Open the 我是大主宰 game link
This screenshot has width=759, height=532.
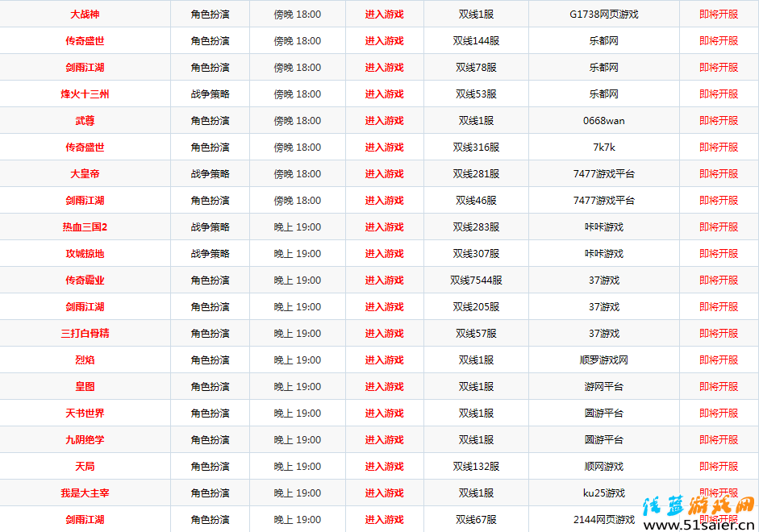[85, 493]
